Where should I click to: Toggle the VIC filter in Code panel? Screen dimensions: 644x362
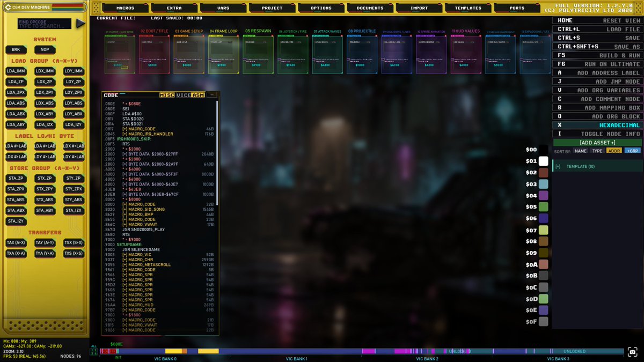(x=183, y=95)
